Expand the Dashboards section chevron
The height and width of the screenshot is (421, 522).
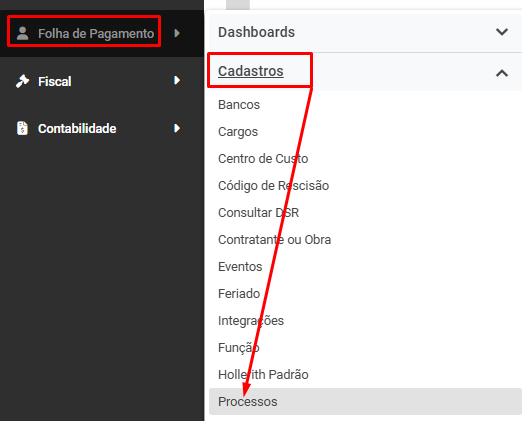click(x=502, y=32)
